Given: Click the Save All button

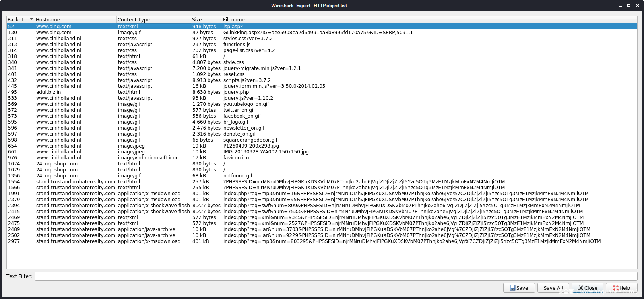Looking at the screenshot, I should (553, 288).
